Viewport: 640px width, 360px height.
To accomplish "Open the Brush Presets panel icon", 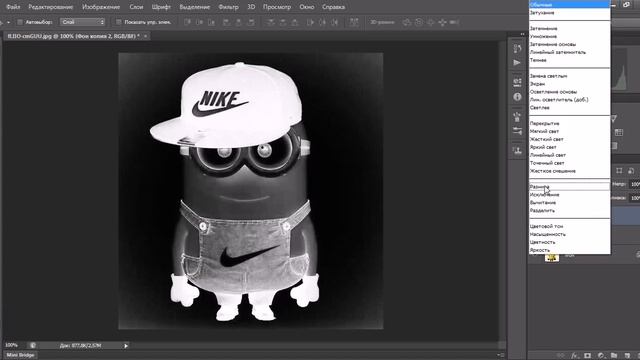I will (x=517, y=117).
